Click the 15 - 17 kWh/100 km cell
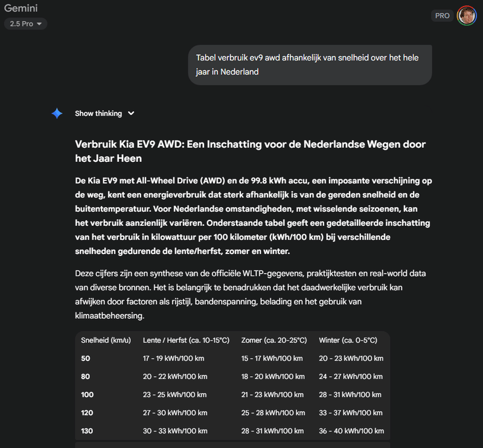This screenshot has height=448, width=483. [x=272, y=358]
